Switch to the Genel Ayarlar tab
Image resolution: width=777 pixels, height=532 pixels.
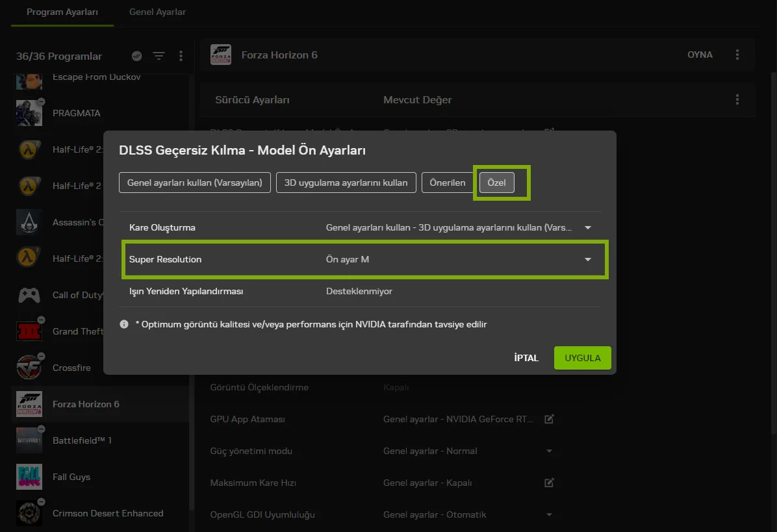click(x=158, y=12)
